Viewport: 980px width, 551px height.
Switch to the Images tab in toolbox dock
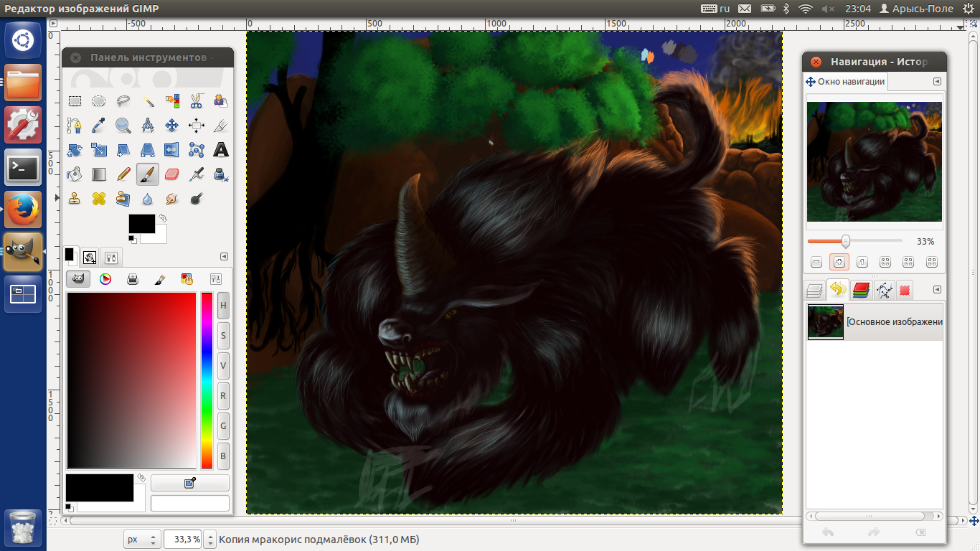click(x=90, y=257)
